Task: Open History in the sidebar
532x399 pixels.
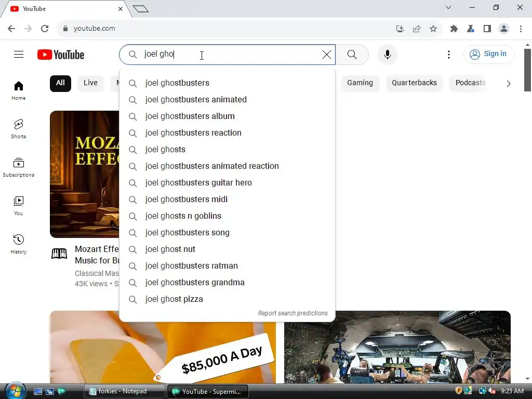Action: (18, 244)
